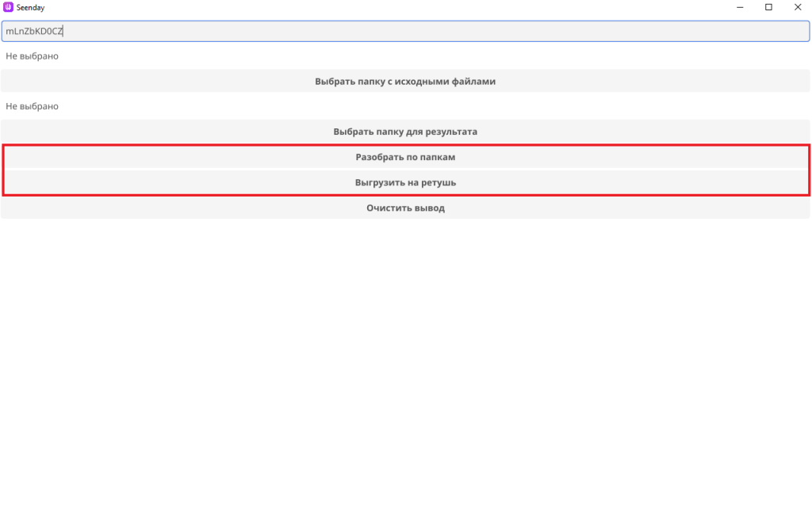Minimize the Seenday window
Viewport: 812px width, 508px height.
pos(739,7)
